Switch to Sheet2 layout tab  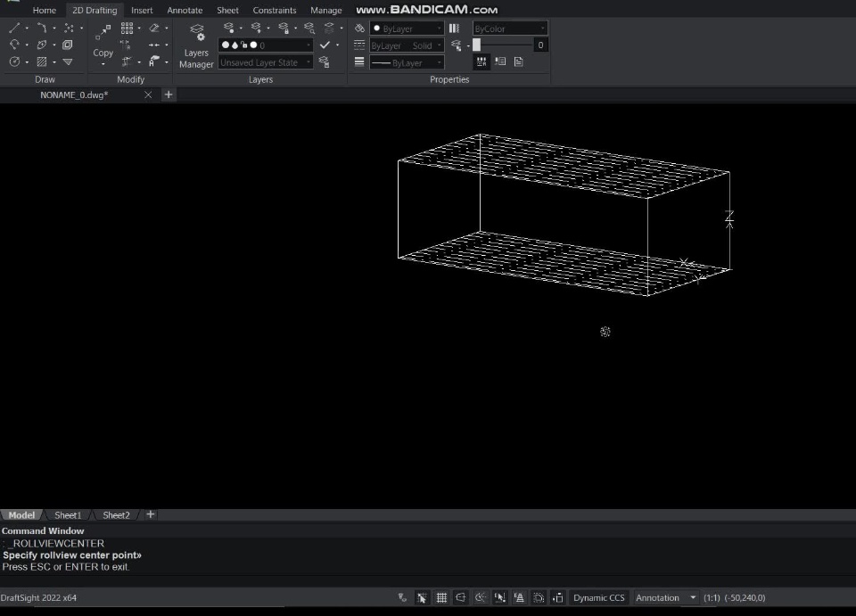pyautogui.click(x=116, y=515)
